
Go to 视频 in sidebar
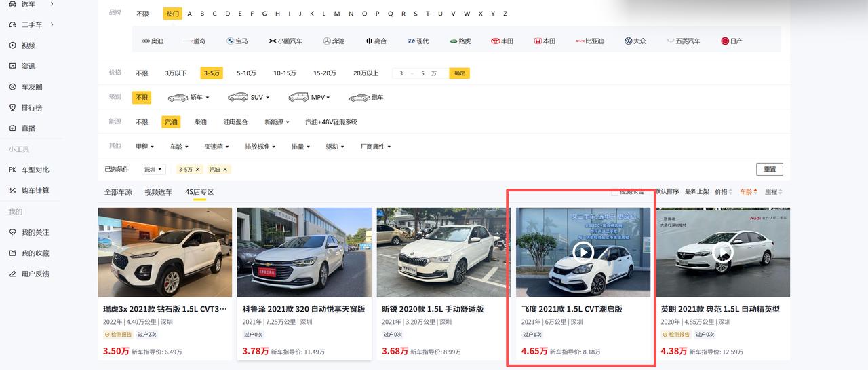[28, 45]
